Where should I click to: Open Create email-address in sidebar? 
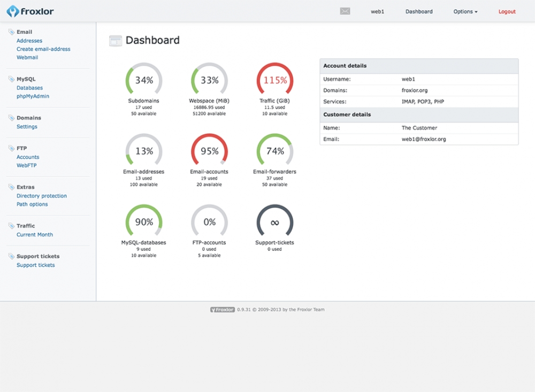click(x=43, y=49)
